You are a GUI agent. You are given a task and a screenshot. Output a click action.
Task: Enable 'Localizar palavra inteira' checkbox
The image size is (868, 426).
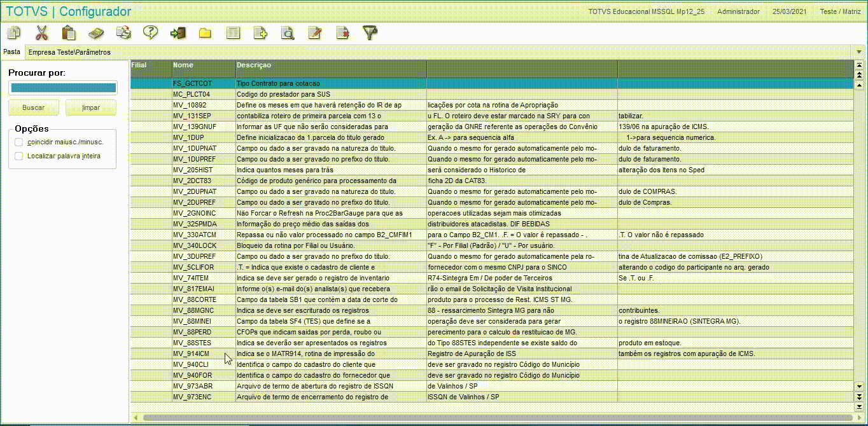19,156
